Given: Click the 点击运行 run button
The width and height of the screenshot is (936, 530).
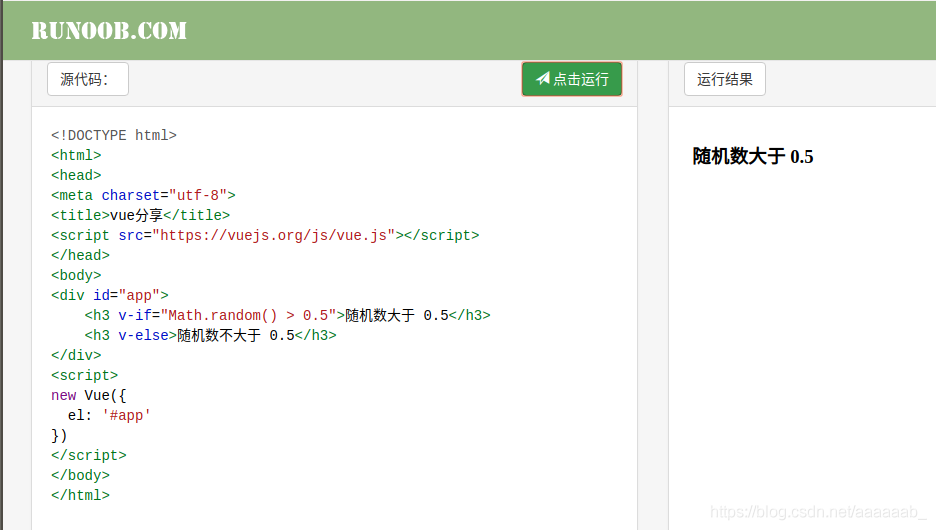Looking at the screenshot, I should [572, 79].
